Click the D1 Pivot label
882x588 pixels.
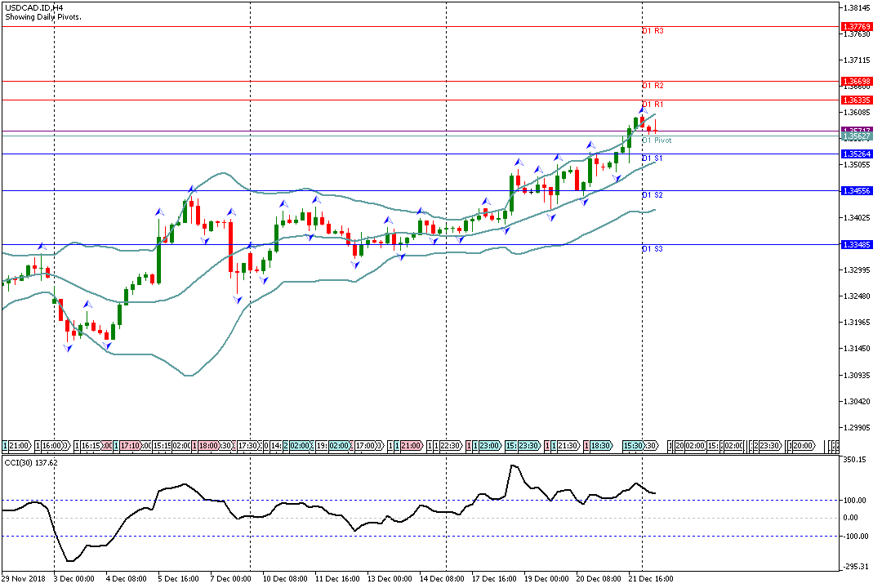[657, 140]
